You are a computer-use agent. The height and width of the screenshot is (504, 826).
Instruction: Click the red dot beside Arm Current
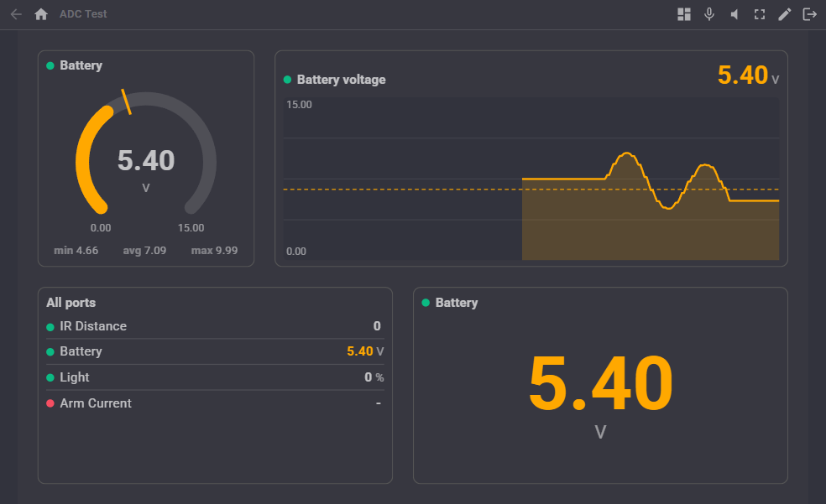[50, 403]
